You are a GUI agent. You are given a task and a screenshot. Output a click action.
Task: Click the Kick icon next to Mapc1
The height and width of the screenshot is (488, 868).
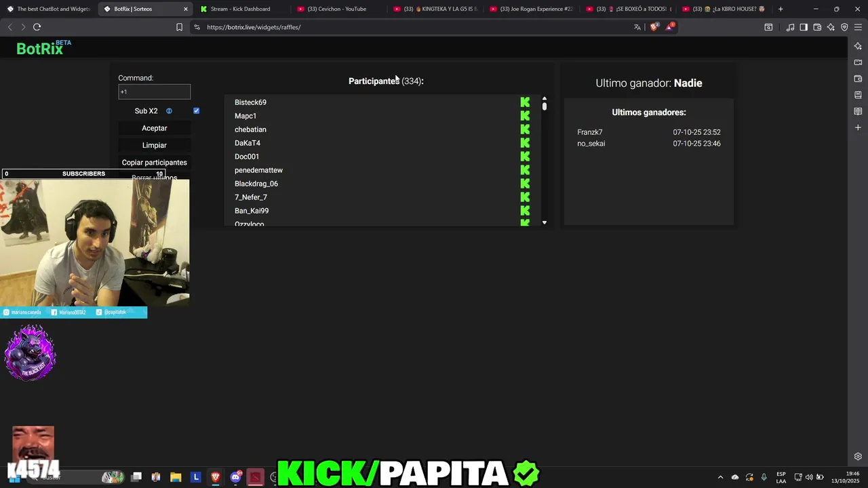coord(525,116)
